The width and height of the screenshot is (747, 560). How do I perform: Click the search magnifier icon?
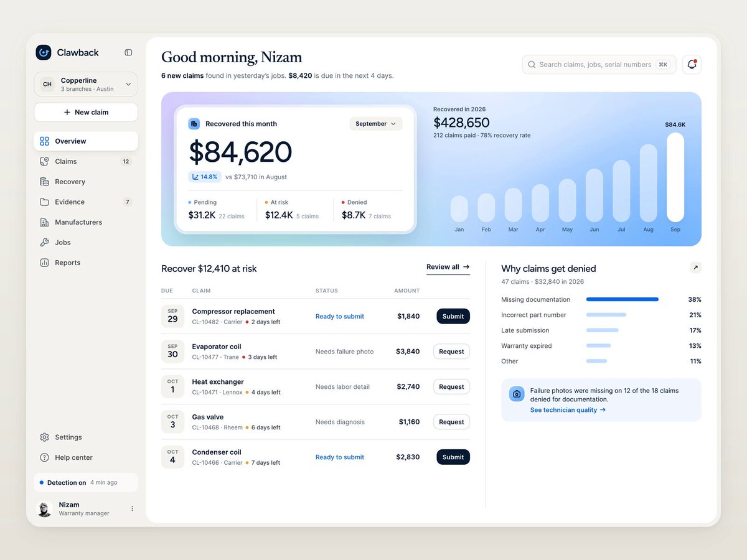click(x=532, y=64)
